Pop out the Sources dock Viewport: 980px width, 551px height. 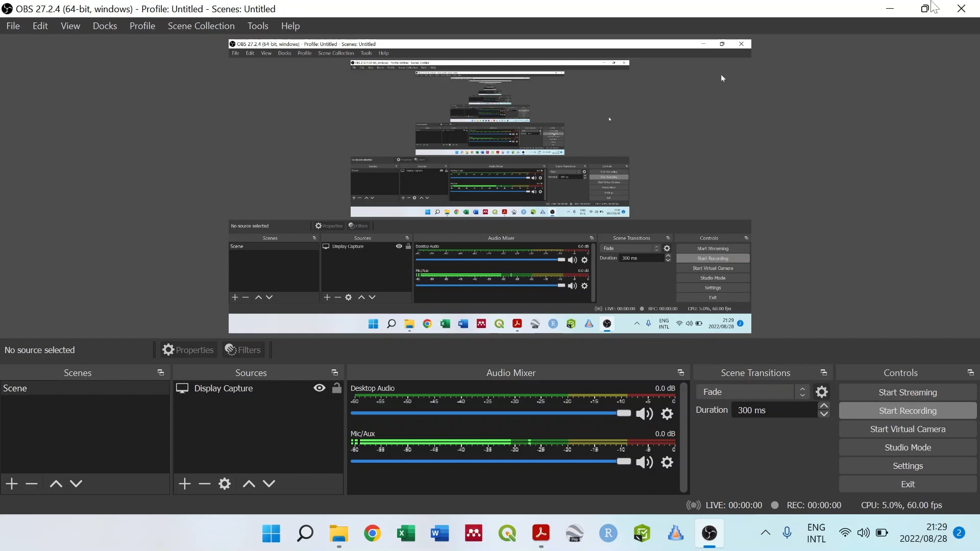[335, 373]
